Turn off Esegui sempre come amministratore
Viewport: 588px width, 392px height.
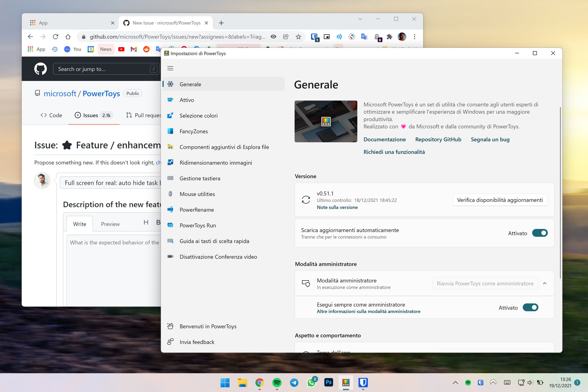[x=531, y=308]
